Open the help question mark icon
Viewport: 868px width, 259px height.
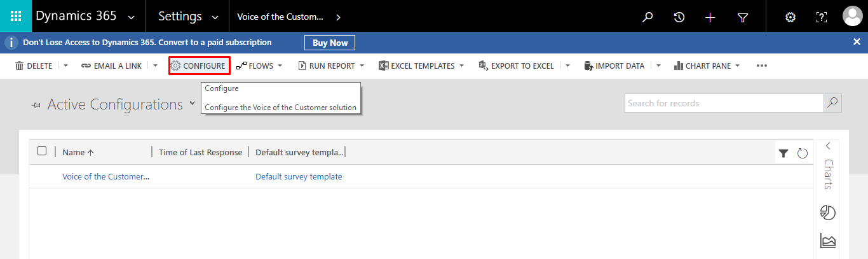pos(821,17)
